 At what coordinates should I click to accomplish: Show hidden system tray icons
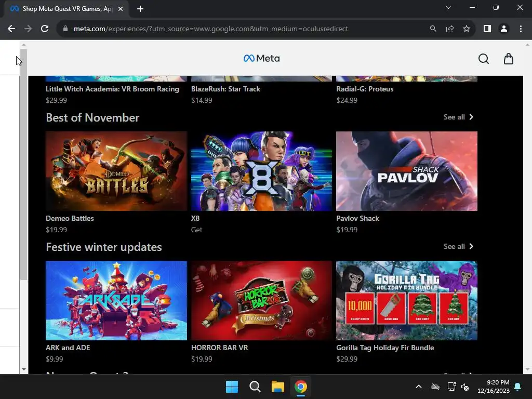click(419, 387)
